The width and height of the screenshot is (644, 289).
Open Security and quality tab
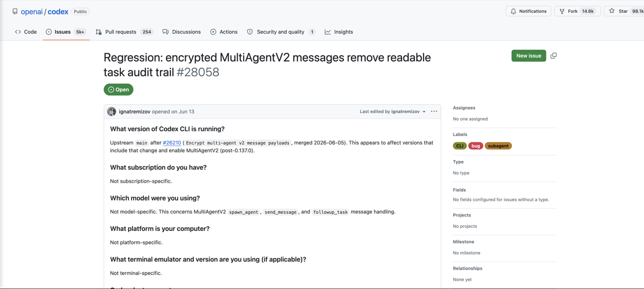(281, 32)
